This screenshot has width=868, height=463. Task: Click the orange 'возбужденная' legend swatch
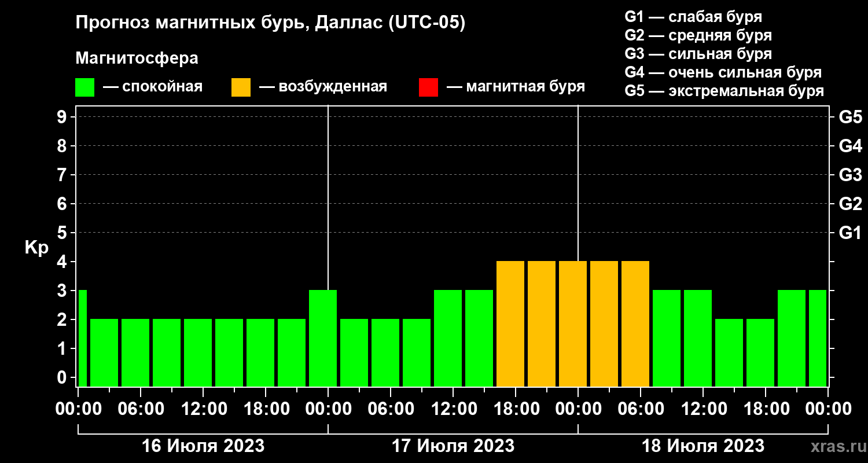[x=241, y=87]
